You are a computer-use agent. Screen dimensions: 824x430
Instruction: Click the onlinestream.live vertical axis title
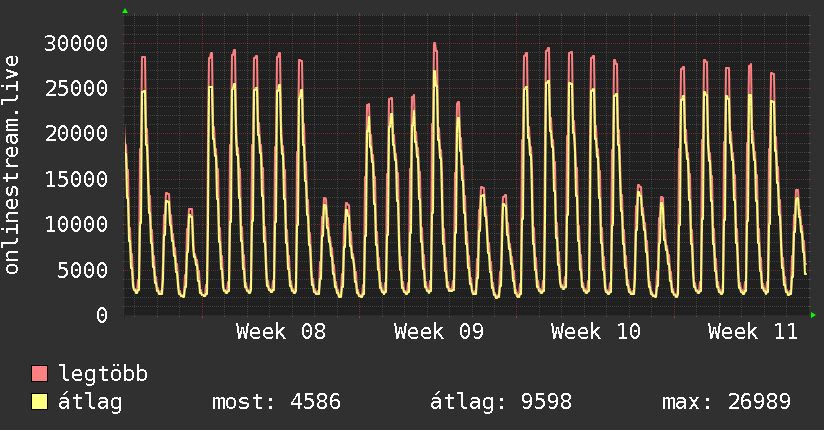click(11, 165)
